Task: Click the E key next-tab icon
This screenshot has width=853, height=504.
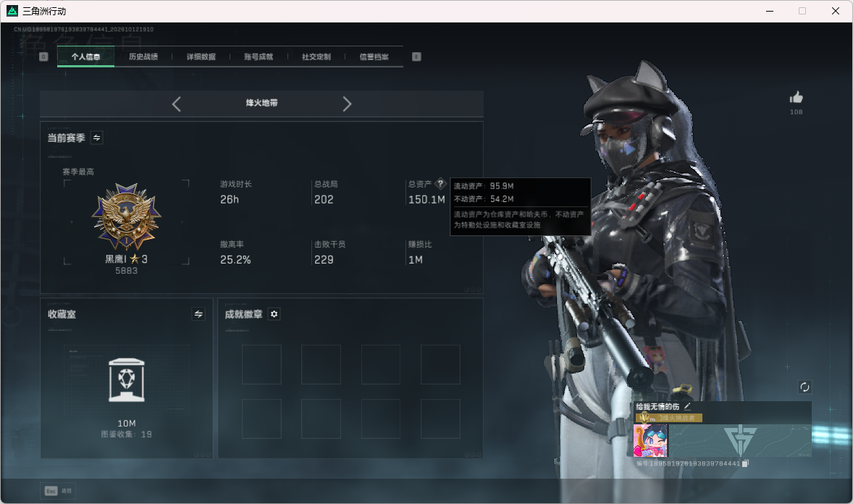Action: [416, 56]
